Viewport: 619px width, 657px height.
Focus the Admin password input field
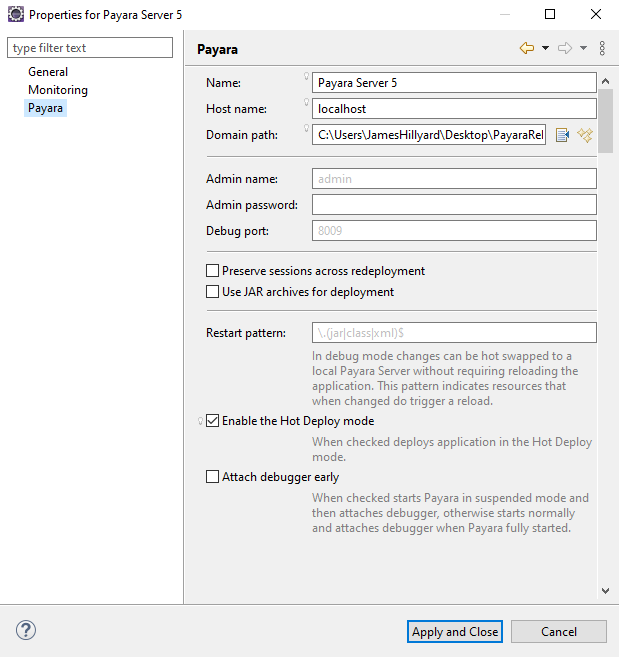(x=454, y=205)
